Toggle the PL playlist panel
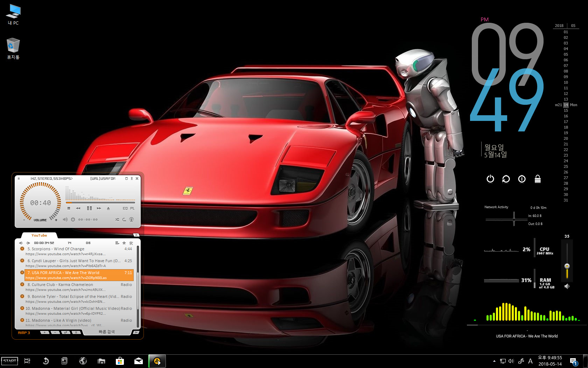The width and height of the screenshot is (588, 368). coord(132,208)
